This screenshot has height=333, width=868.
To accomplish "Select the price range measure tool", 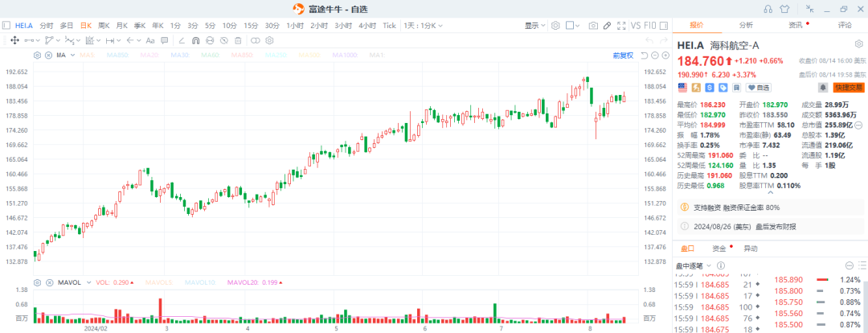I will [x=109, y=40].
